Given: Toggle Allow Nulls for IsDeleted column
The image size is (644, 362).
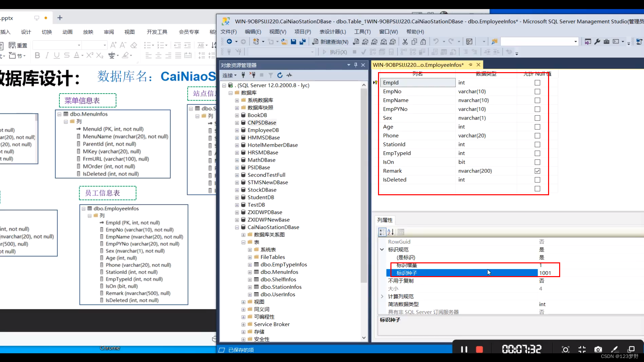Looking at the screenshot, I should (537, 180).
